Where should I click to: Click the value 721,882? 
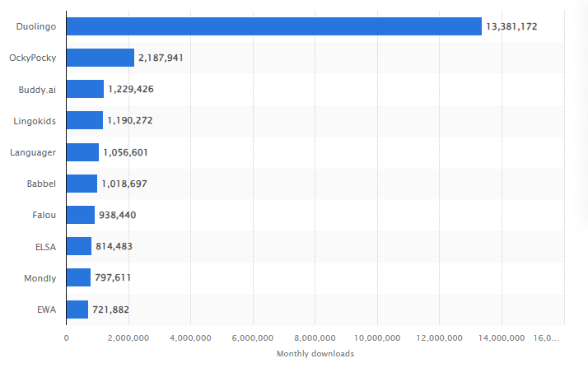tap(110, 310)
